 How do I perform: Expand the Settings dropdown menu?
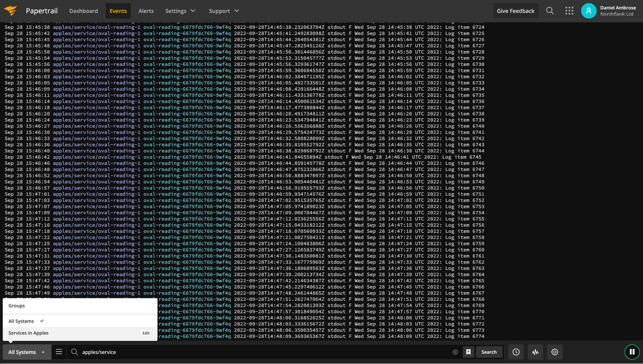pos(180,11)
